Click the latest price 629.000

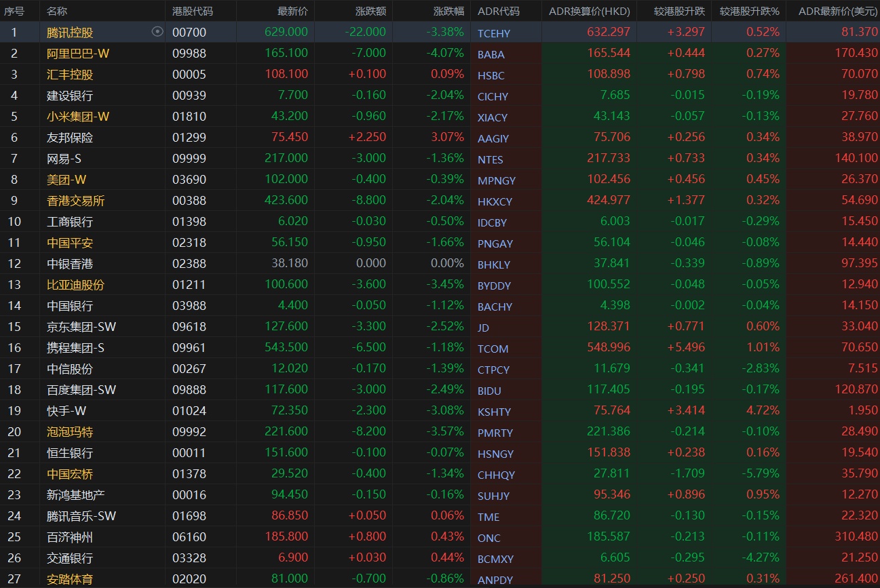tap(286, 32)
